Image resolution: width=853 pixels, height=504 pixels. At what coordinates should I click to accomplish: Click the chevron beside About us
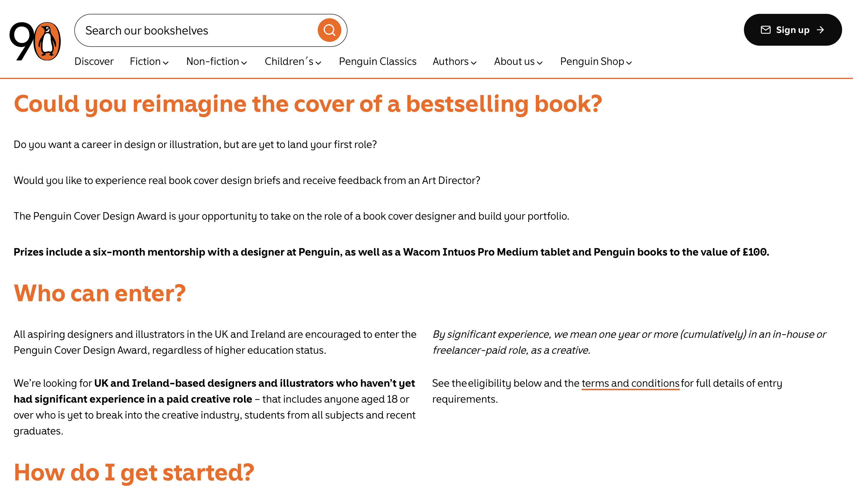[540, 62]
